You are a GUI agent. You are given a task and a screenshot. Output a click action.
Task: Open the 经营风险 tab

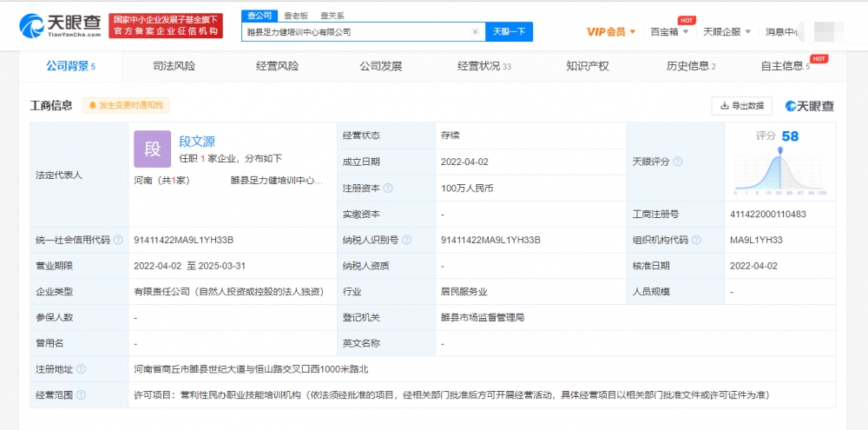278,67
